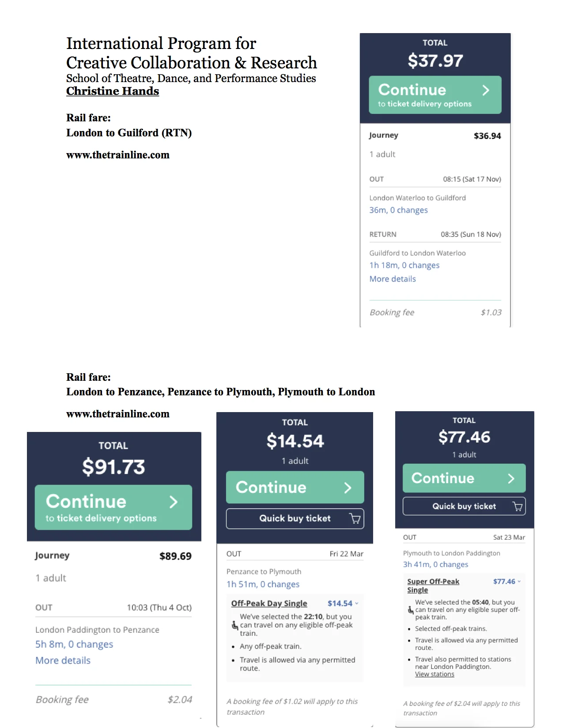Click Quick buy ticket under $14.54 total
This screenshot has width=563, height=728.
pos(295,518)
